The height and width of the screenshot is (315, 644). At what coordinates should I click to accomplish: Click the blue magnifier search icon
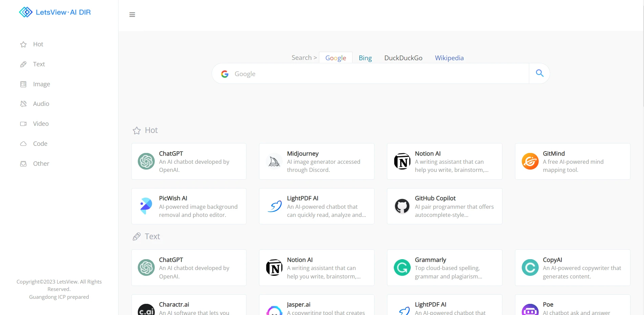(539, 73)
